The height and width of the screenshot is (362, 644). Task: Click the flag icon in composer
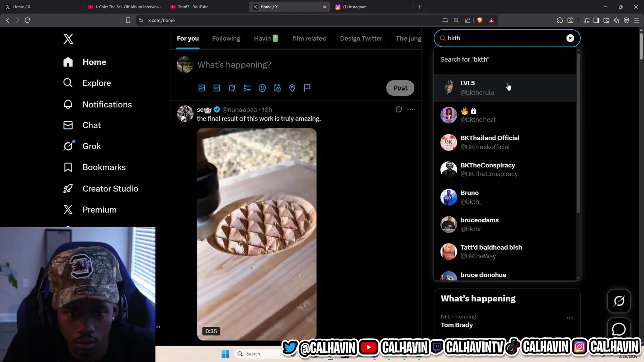(x=307, y=88)
